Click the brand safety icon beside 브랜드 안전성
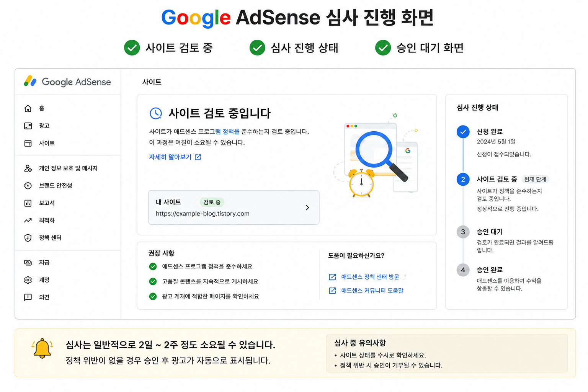The width and height of the screenshot is (588, 392). pos(28,186)
